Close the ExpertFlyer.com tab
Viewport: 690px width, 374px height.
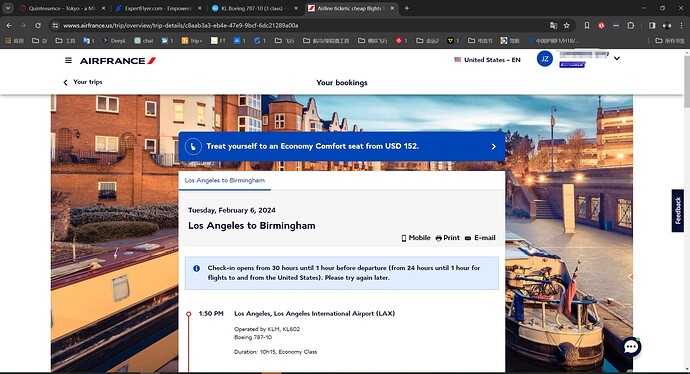(x=200, y=8)
